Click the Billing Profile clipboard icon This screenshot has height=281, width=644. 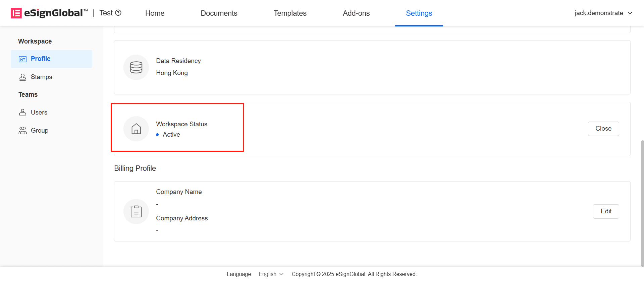click(x=136, y=211)
